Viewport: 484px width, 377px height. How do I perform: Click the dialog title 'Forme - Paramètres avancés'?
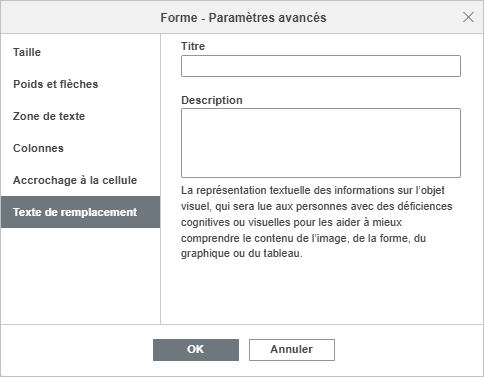pyautogui.click(x=243, y=18)
